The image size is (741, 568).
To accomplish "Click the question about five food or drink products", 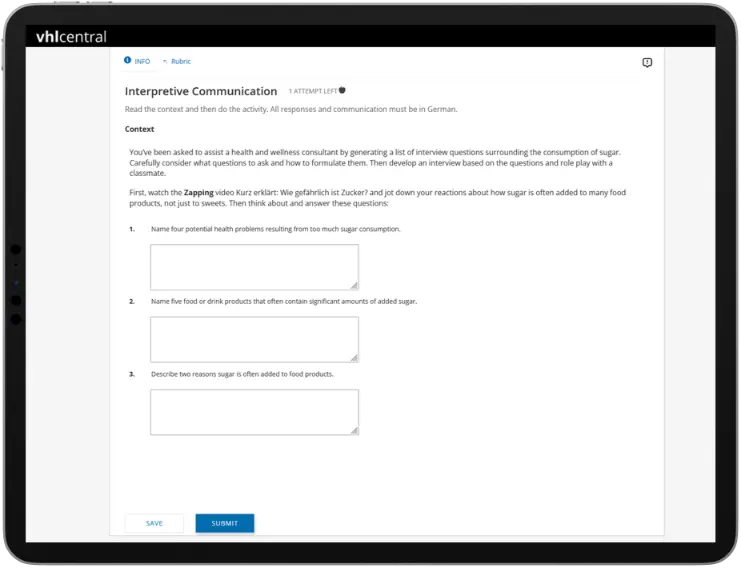I will click(284, 301).
